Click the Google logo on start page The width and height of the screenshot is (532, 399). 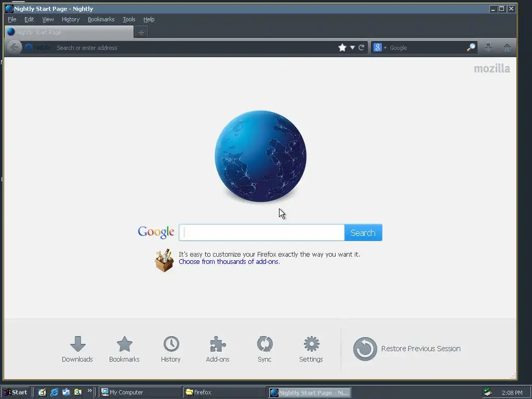click(x=156, y=232)
